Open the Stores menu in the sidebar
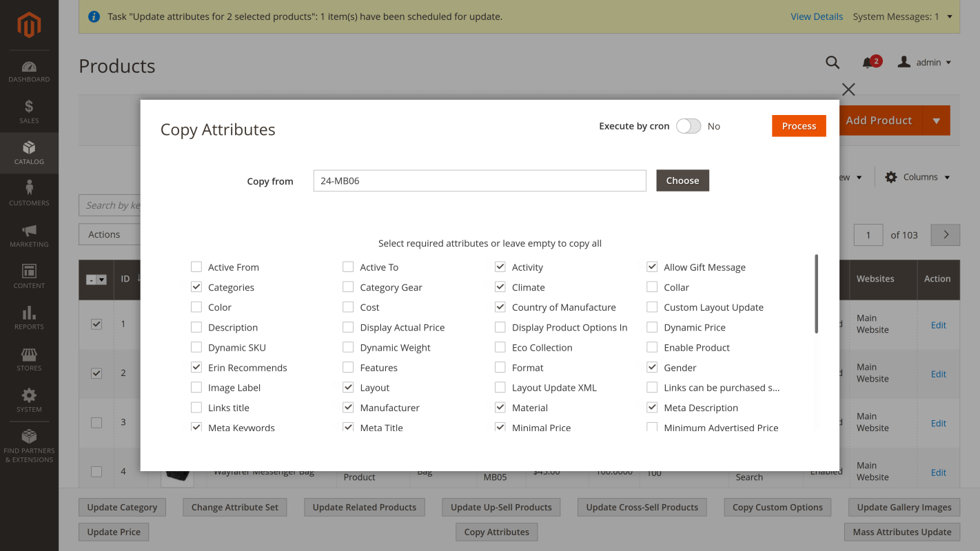Screen dimensions: 980x551 tap(29, 358)
